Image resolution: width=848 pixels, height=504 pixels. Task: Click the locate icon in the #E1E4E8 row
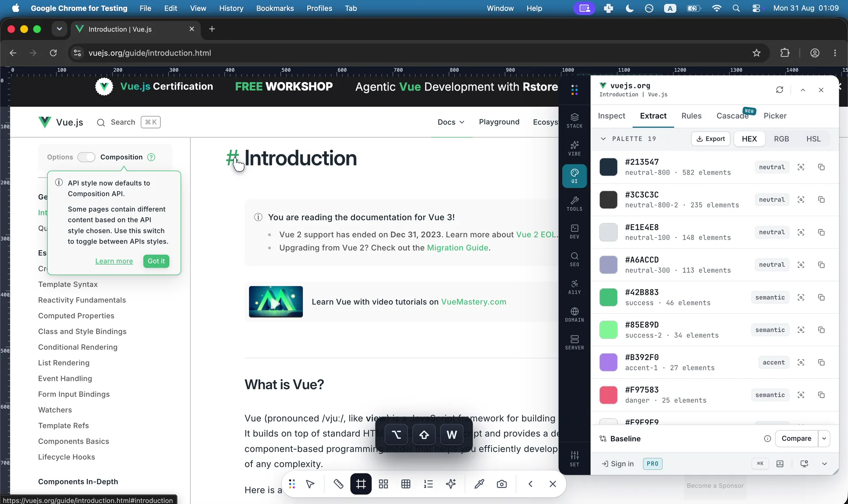801,233
